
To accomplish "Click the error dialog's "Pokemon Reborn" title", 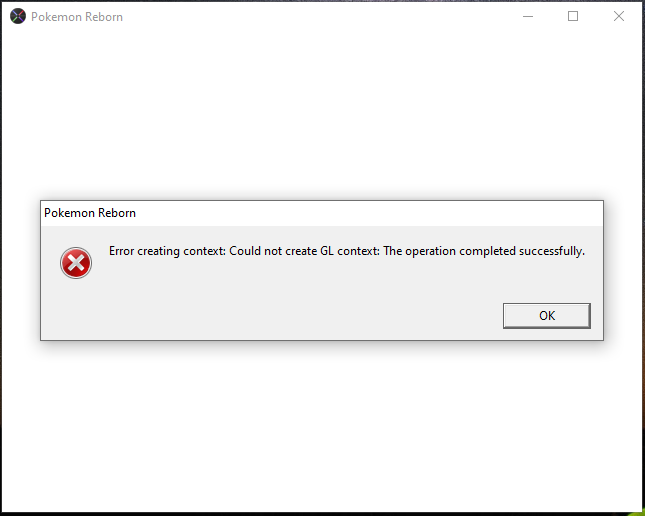I will click(x=90, y=213).
